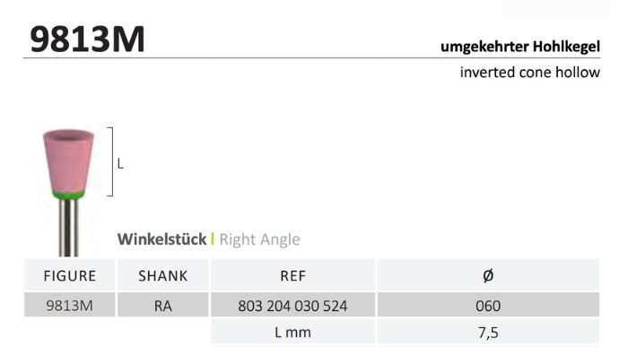Select the 9813M cell in the table

[x=69, y=306]
